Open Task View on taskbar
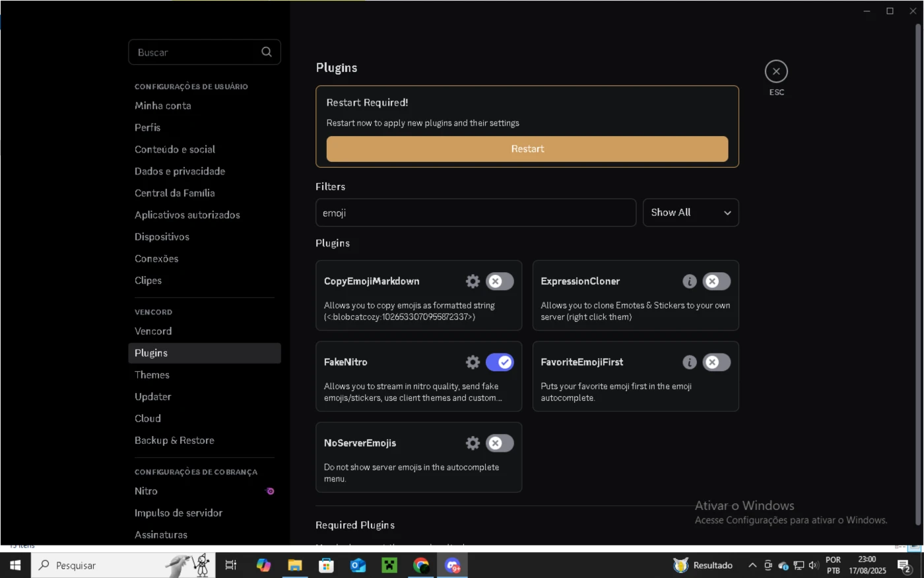 [231, 565]
